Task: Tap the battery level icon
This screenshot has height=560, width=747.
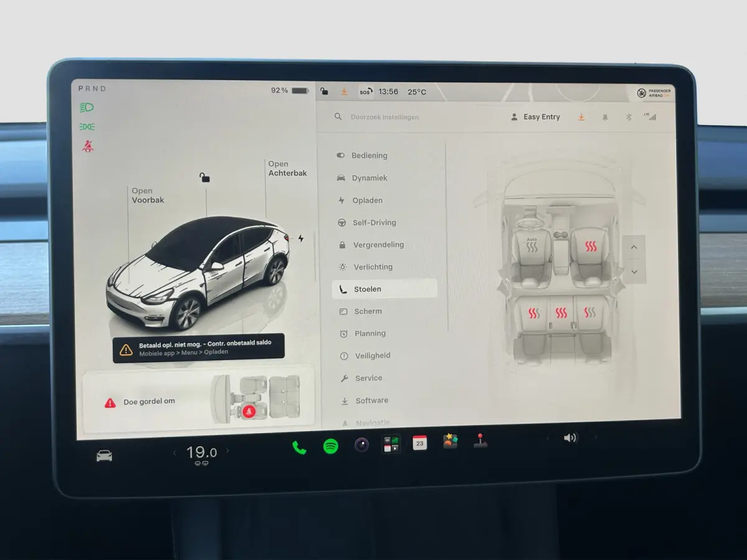Action: (300, 91)
